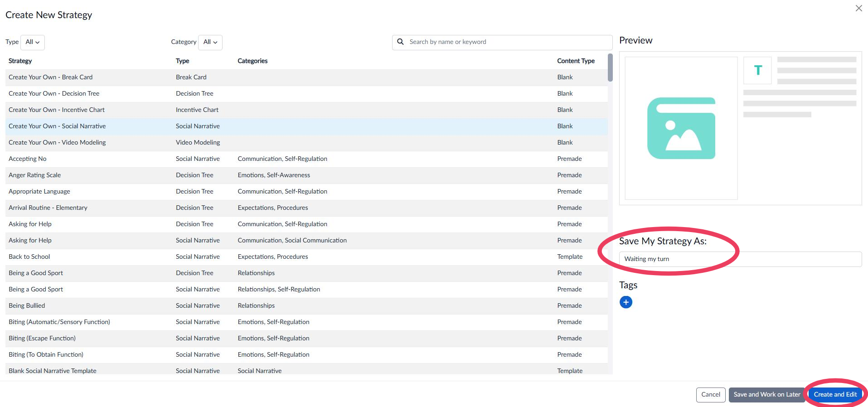Viewport: 868px width, 407px height.
Task: Click the magnifying glass search icon
Action: coord(401,42)
